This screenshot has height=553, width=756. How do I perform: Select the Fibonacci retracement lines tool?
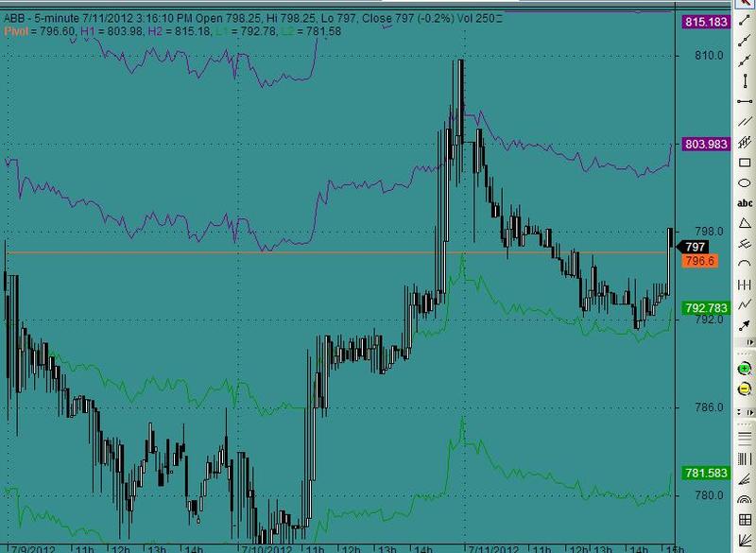[745, 438]
